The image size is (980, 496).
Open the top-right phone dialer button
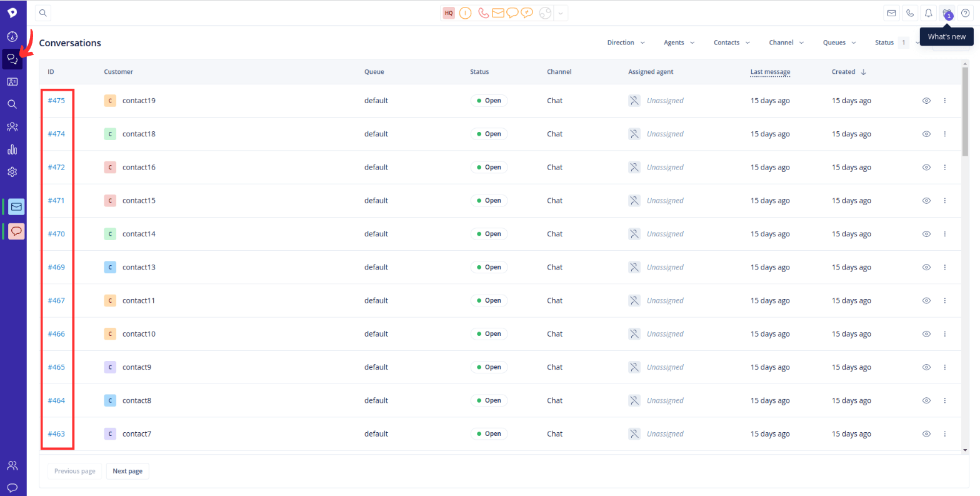[x=910, y=13]
